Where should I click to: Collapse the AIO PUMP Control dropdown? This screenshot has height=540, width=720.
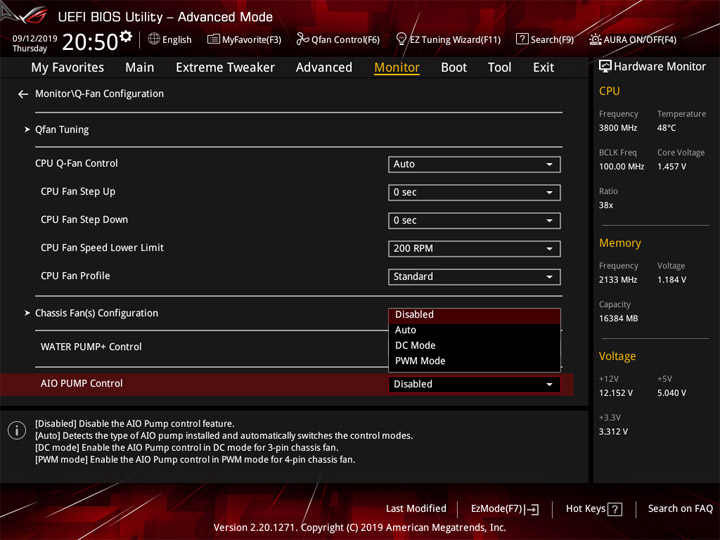(x=474, y=384)
